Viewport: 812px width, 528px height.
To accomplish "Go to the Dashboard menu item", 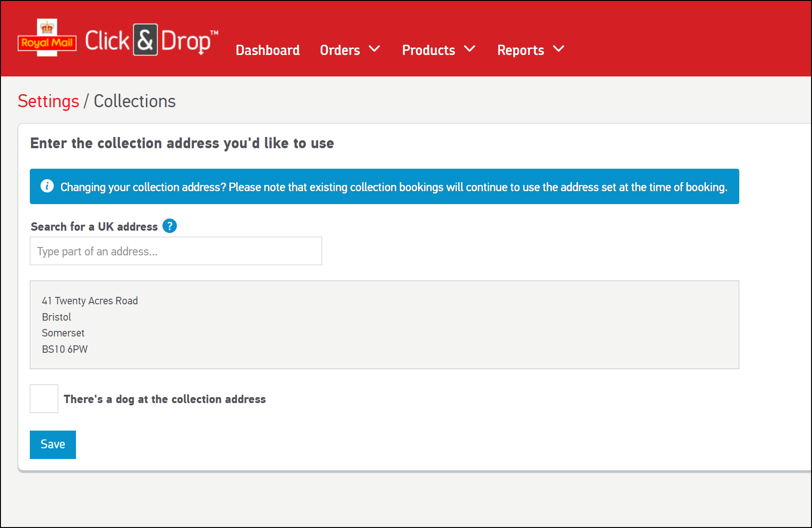I will (268, 50).
